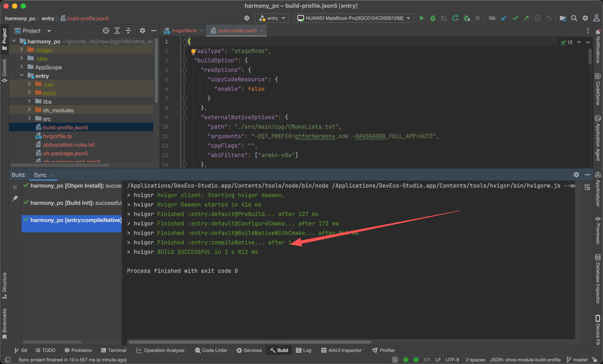Open the Problems tool window
This screenshot has height=364, width=603.
[x=78, y=350]
